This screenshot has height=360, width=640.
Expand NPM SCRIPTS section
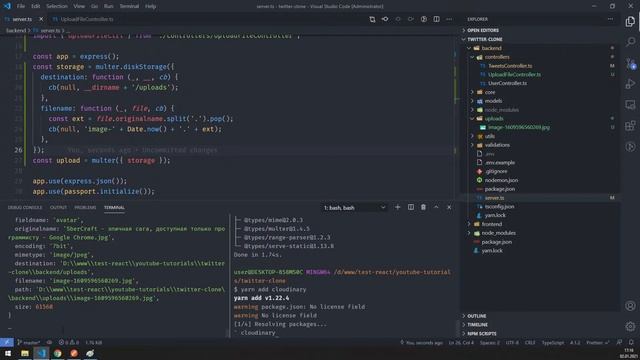pos(482,333)
